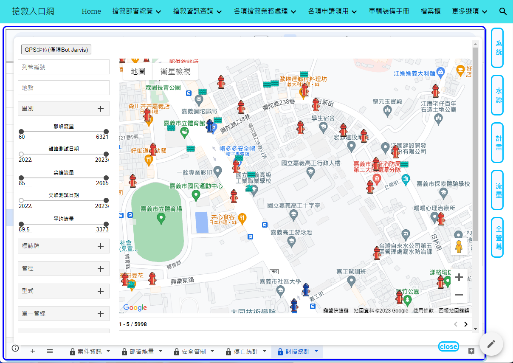Add a new sheet with plus icon
513x363 pixels.
coord(32,351)
